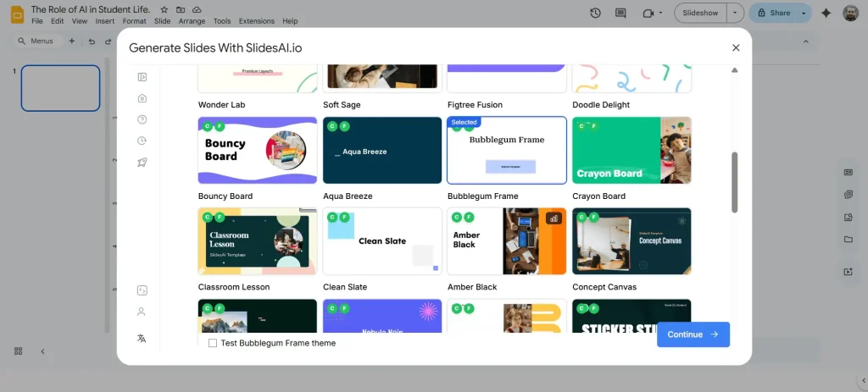Viewport: 868px width, 392px height.
Task: Click the Undo arrow in toolbar
Action: point(92,41)
